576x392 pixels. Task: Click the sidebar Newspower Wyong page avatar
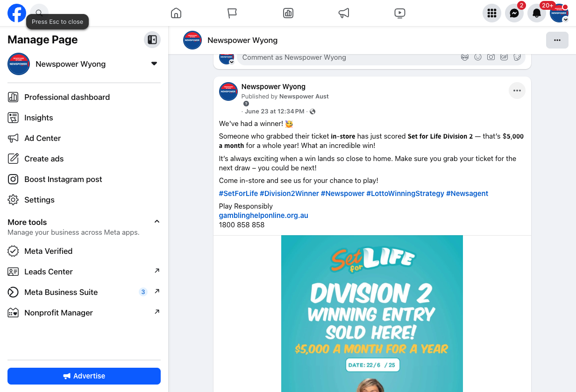pyautogui.click(x=19, y=64)
